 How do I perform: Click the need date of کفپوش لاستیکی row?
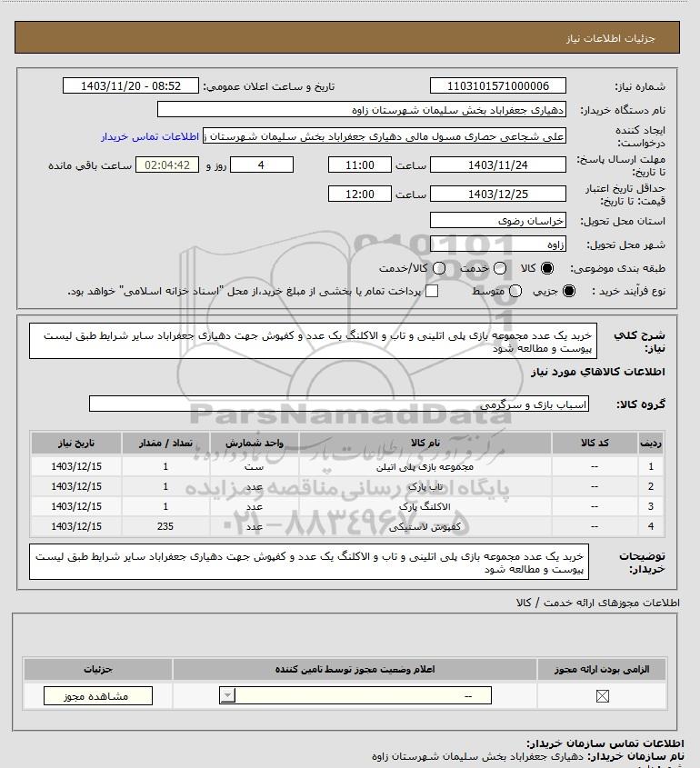tap(76, 526)
